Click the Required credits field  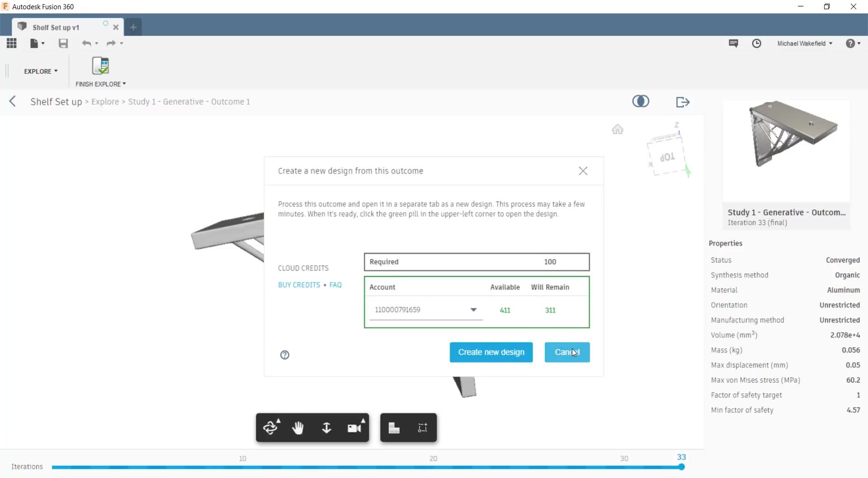coord(476,262)
